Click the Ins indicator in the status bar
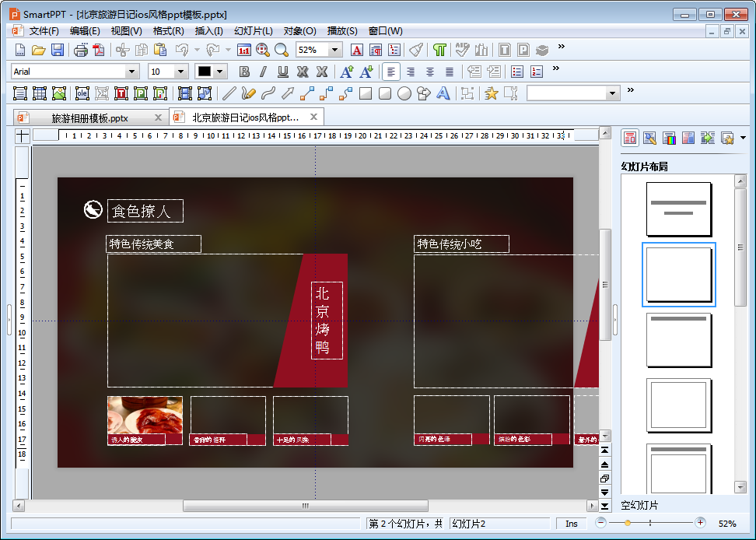This screenshot has height=540, width=756. (572, 524)
